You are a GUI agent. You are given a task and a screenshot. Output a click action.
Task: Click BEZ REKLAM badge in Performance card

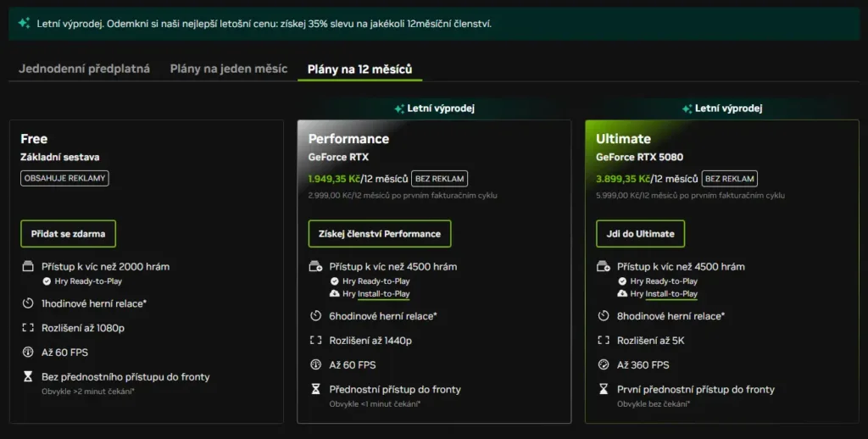(x=440, y=179)
